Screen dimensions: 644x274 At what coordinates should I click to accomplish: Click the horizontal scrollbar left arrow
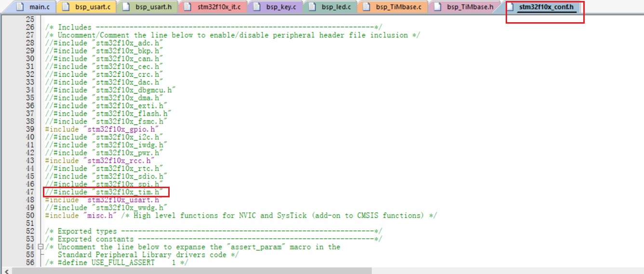[x=5, y=271]
